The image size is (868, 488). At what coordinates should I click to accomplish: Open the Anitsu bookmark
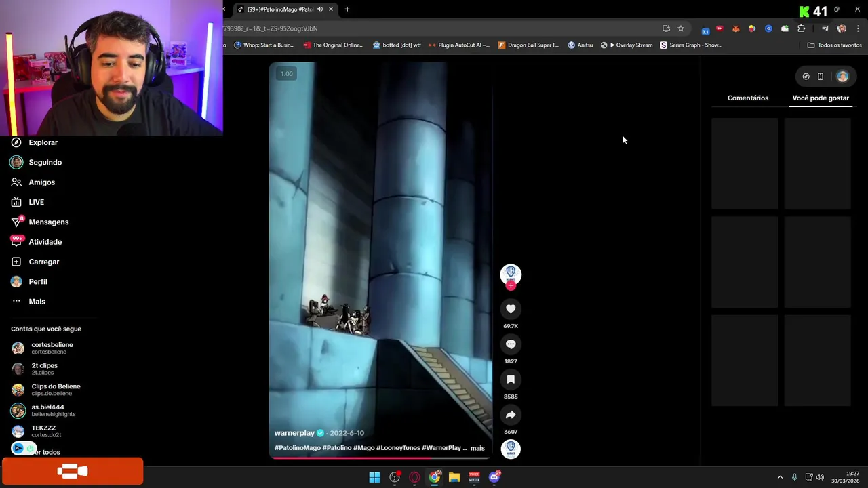point(580,45)
